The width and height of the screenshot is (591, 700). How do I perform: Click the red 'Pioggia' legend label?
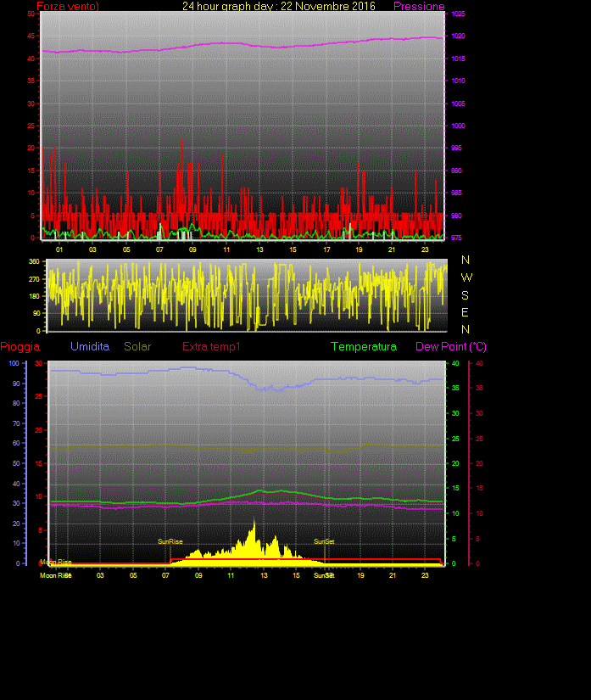coord(20,346)
